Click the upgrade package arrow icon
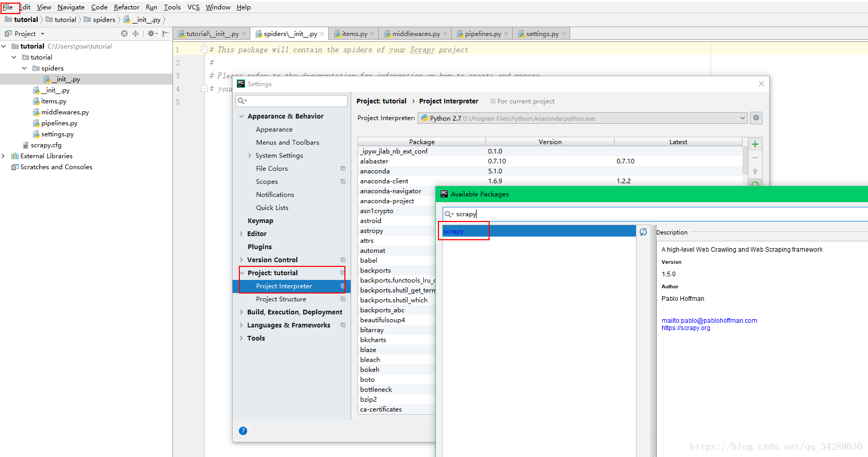The height and width of the screenshot is (457, 868). (755, 171)
